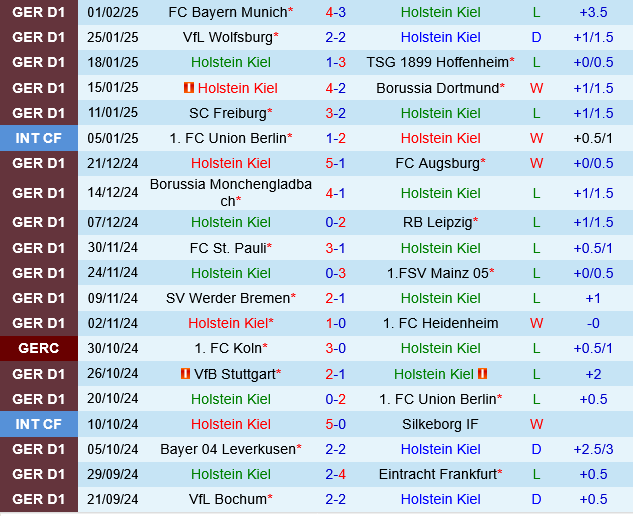Click red card icon beside Holstein Kiel facing Dortmund
The height and width of the screenshot is (516, 633).
pyautogui.click(x=188, y=88)
